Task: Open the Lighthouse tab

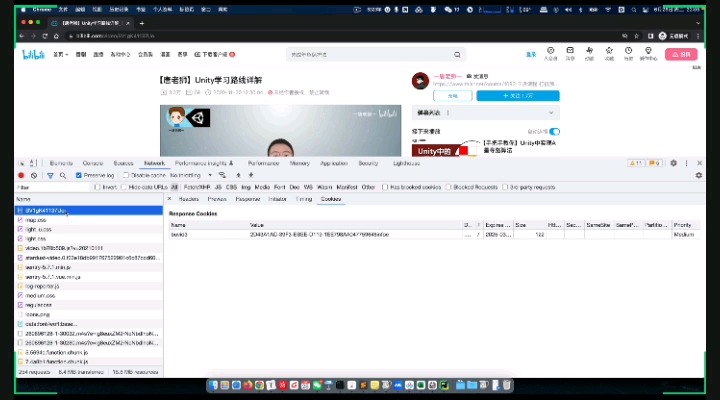Action: point(406,163)
